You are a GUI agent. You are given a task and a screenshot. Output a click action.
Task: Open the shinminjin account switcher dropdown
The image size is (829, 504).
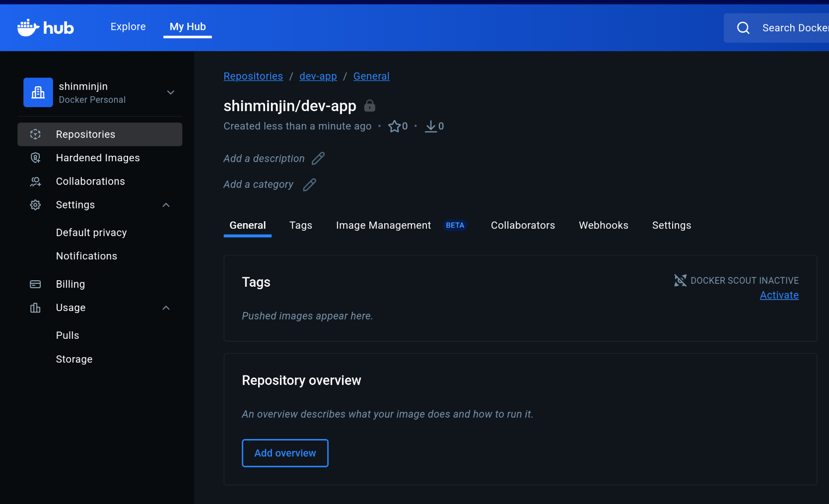coord(171,92)
